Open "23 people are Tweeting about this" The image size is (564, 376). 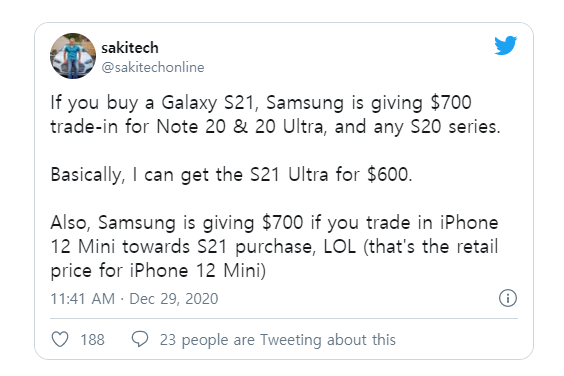pos(278,340)
